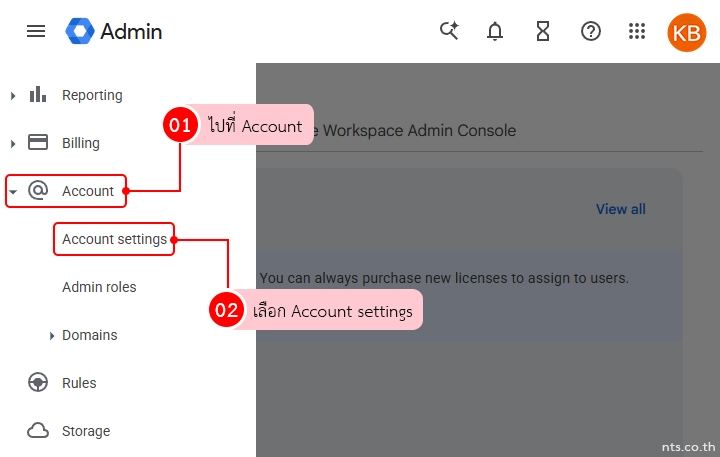Image resolution: width=720 pixels, height=457 pixels.
Task: Click the Admin title text
Action: 131,32
